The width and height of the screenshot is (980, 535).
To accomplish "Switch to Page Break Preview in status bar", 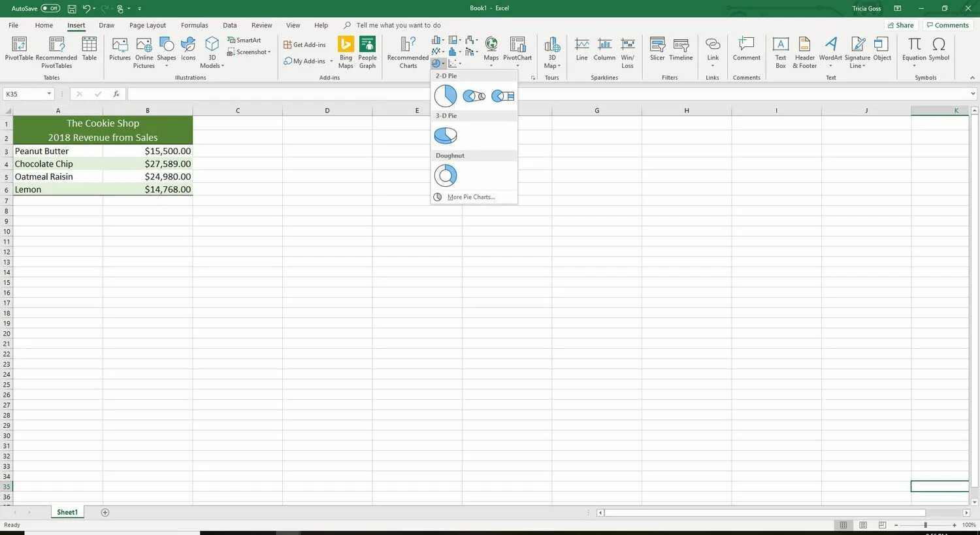I will [882, 525].
